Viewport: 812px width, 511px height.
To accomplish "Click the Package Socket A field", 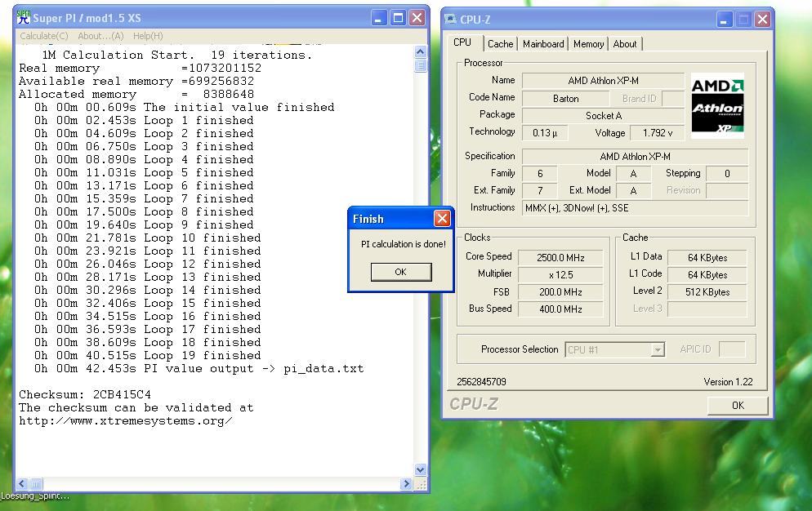I will click(604, 115).
